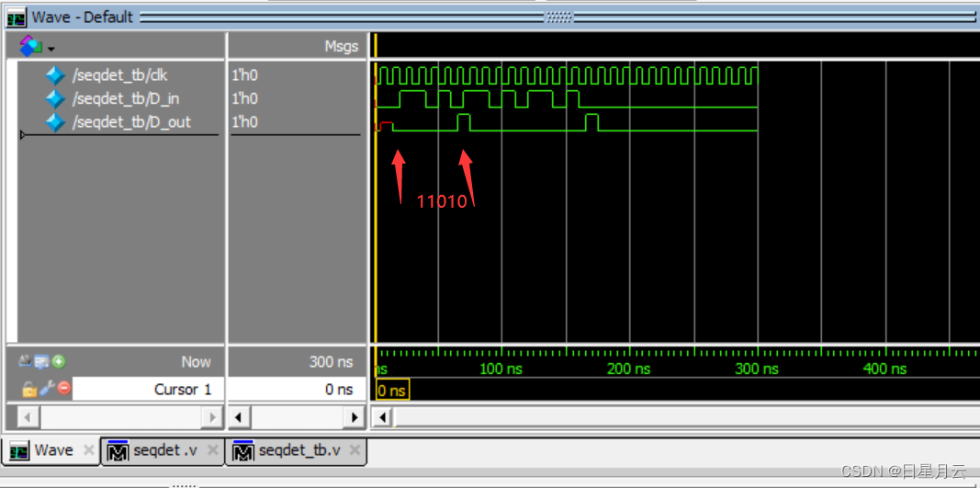
Task: Click values pane right scroll arrow
Action: click(x=355, y=416)
